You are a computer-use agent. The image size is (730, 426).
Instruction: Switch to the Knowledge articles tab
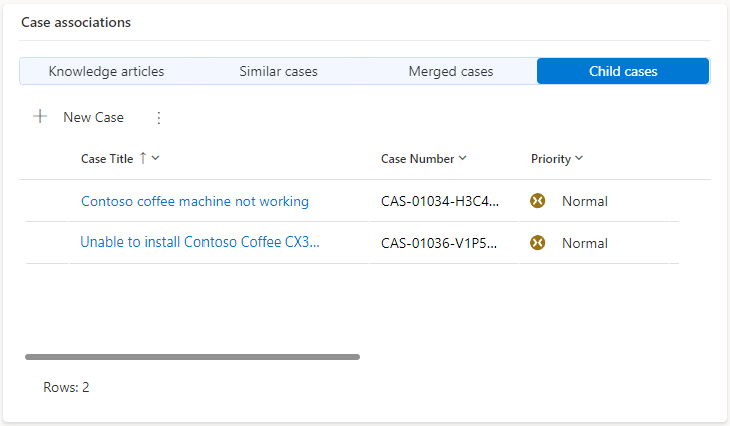tap(106, 71)
